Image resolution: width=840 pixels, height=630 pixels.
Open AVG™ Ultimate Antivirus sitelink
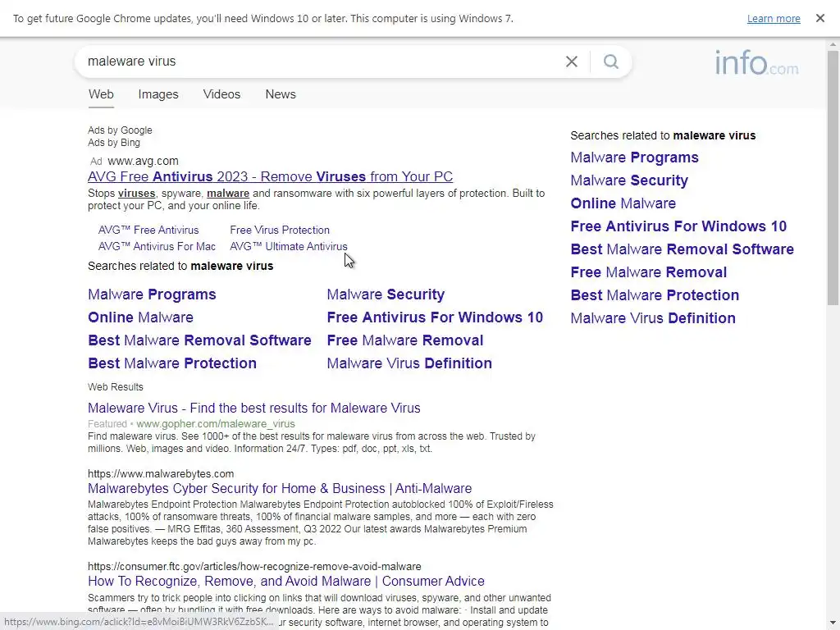click(x=289, y=246)
